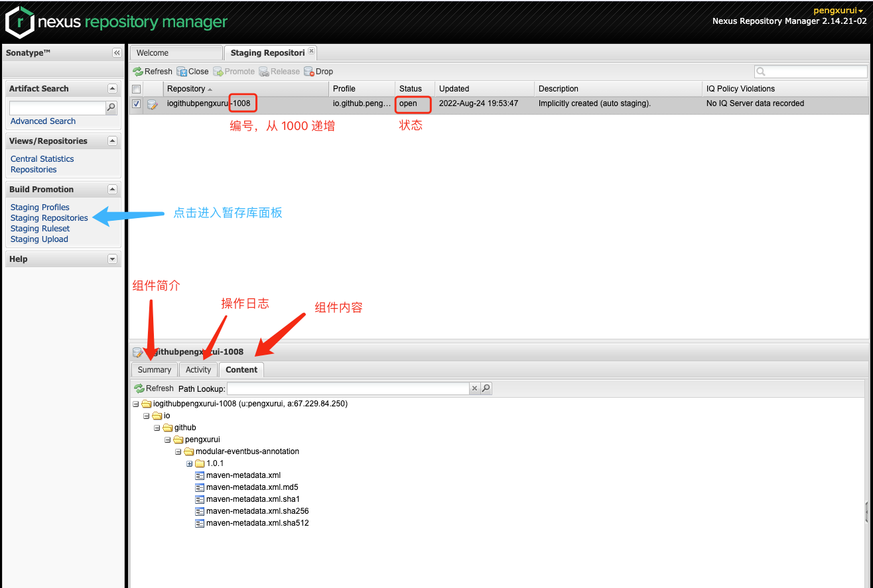
Task: Click the 'open' status cell
Action: (415, 104)
